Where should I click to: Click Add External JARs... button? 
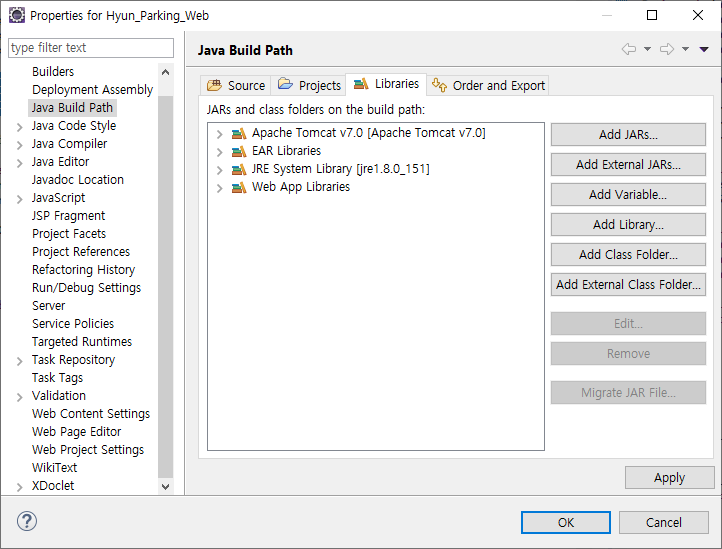pyautogui.click(x=628, y=164)
